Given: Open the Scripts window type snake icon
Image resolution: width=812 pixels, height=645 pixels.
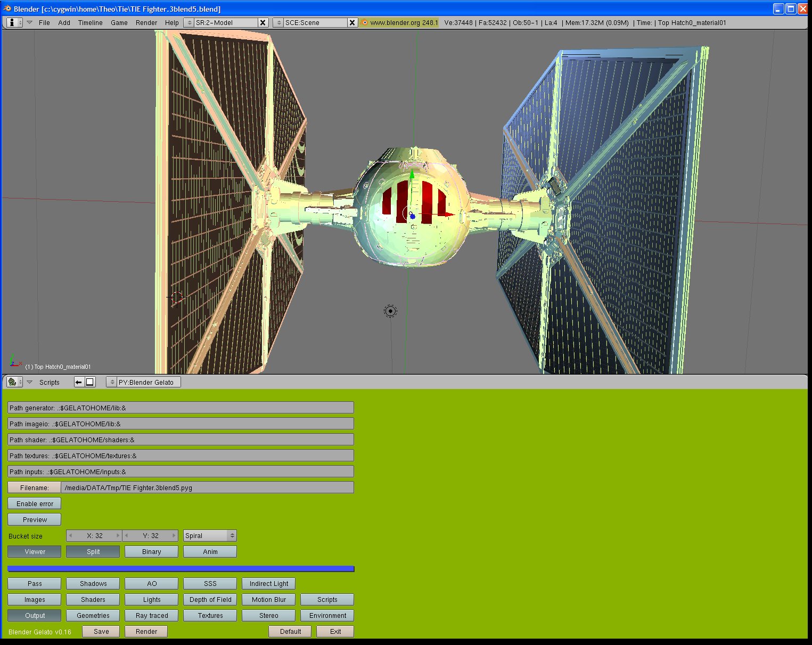Looking at the screenshot, I should [x=14, y=382].
